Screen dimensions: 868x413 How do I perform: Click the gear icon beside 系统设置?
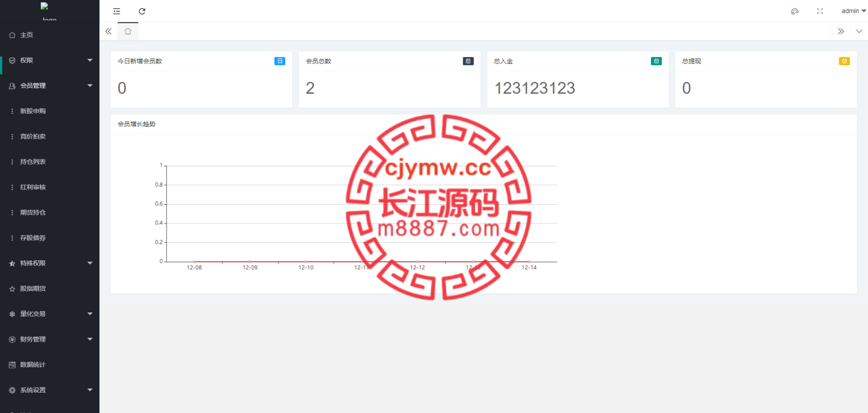tap(12, 390)
